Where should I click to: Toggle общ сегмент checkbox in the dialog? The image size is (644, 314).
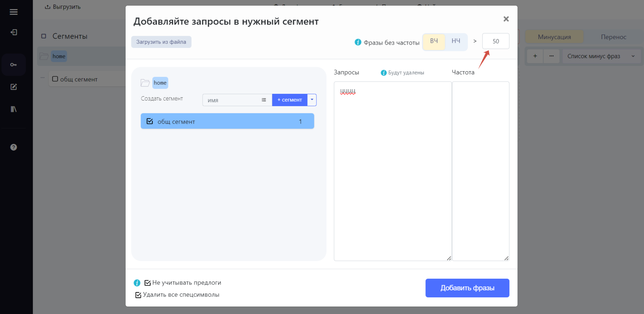click(150, 121)
